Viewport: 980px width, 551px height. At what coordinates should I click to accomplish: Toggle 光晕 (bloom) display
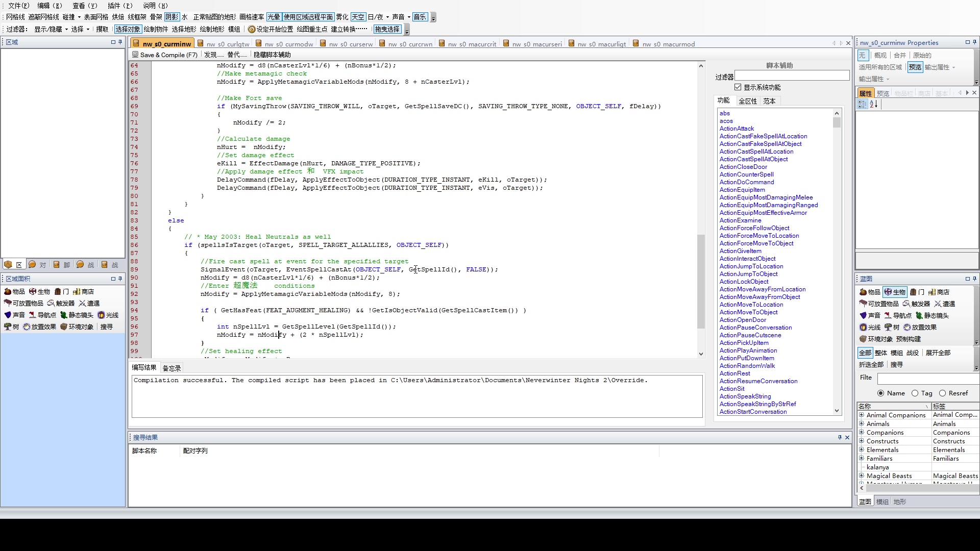click(x=274, y=17)
